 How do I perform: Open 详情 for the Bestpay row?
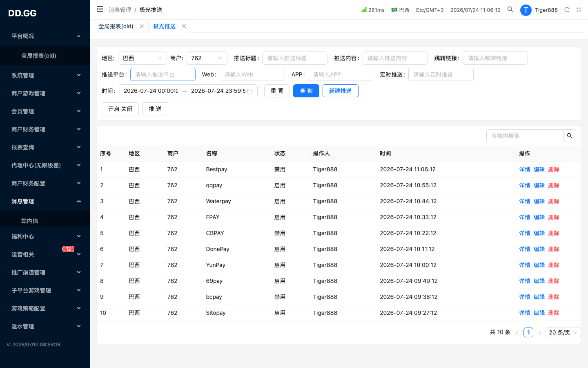point(525,169)
